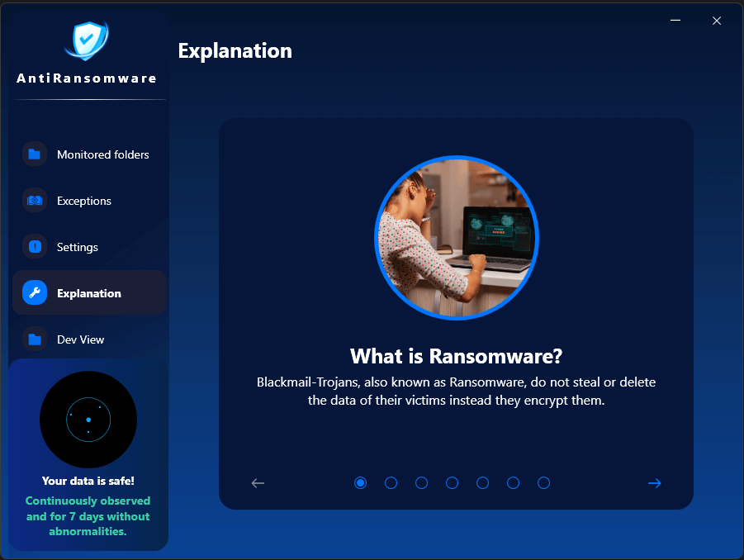This screenshot has height=560, width=744.
Task: Open the Dev View page
Action: click(80, 339)
